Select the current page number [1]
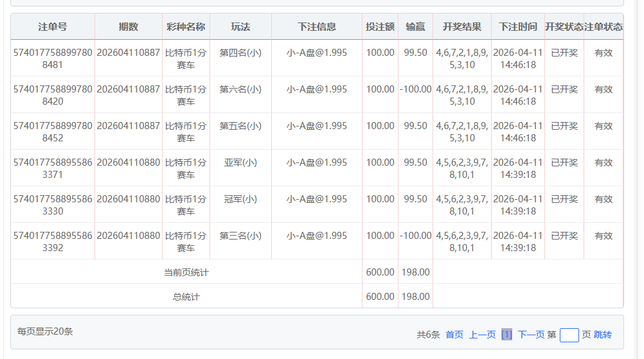The width and height of the screenshot is (644, 359). (506, 335)
